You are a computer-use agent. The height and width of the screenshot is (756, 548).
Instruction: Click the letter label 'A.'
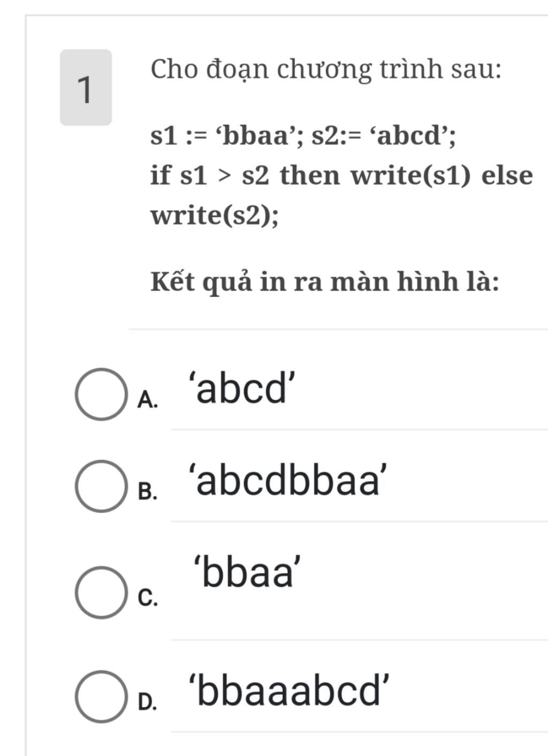point(148,400)
